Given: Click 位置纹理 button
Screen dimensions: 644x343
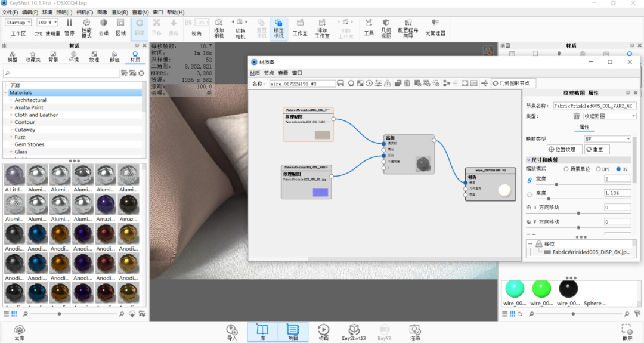Looking at the screenshot, I should tap(564, 149).
